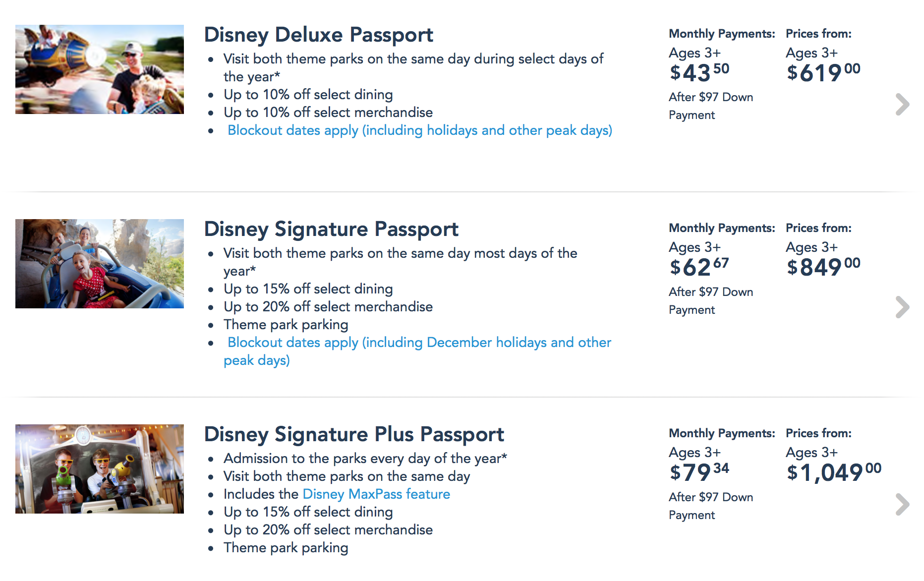Click the $619.00 Deluxe Passport price

(x=823, y=72)
